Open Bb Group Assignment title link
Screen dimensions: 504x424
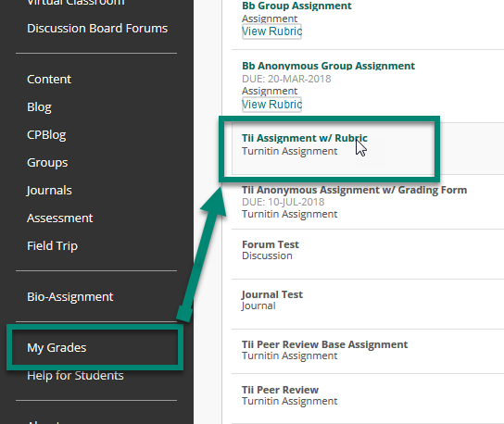point(296,6)
